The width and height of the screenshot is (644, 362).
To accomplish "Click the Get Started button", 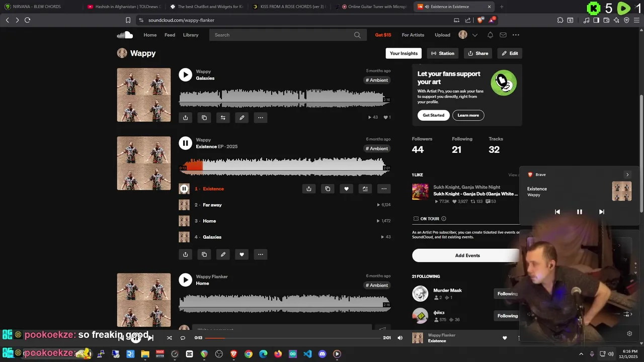I will click(x=434, y=115).
